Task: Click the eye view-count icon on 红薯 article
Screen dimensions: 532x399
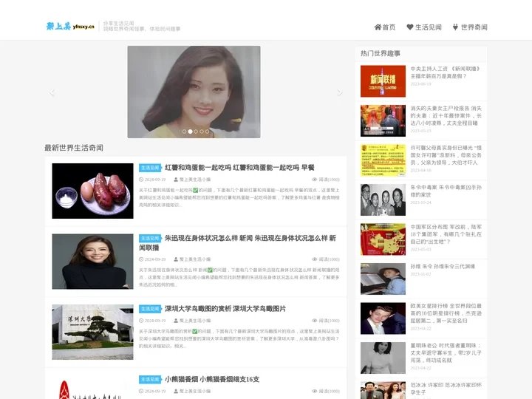Action: click(x=315, y=180)
